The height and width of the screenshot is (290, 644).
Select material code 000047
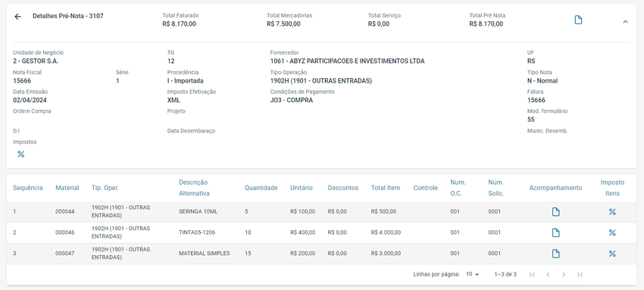point(65,254)
